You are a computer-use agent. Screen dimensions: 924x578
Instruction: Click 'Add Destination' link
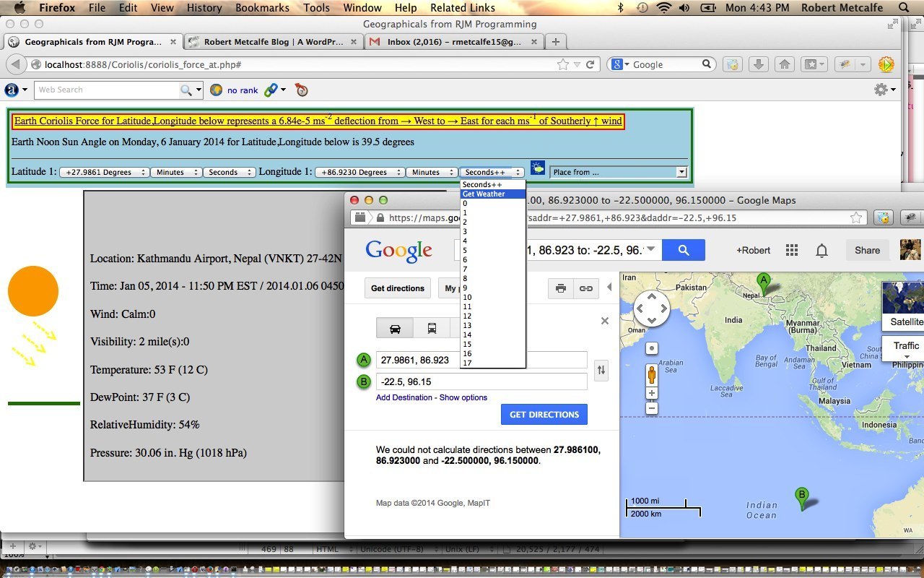click(x=404, y=397)
